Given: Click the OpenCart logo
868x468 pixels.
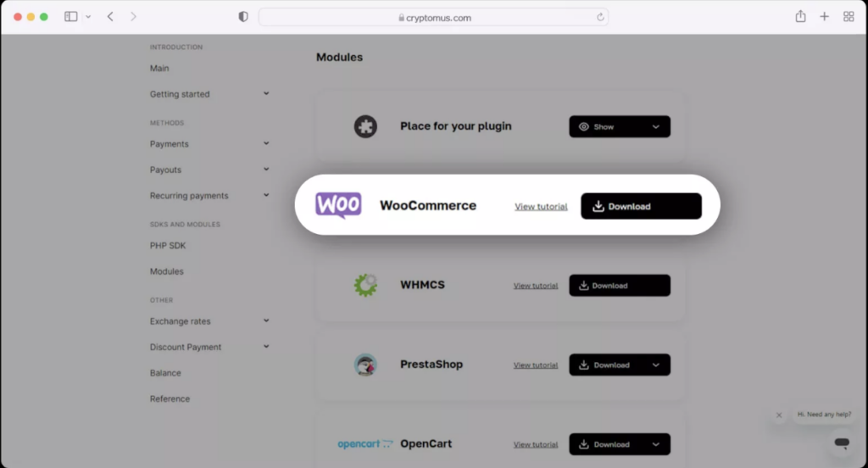Looking at the screenshot, I should (365, 443).
